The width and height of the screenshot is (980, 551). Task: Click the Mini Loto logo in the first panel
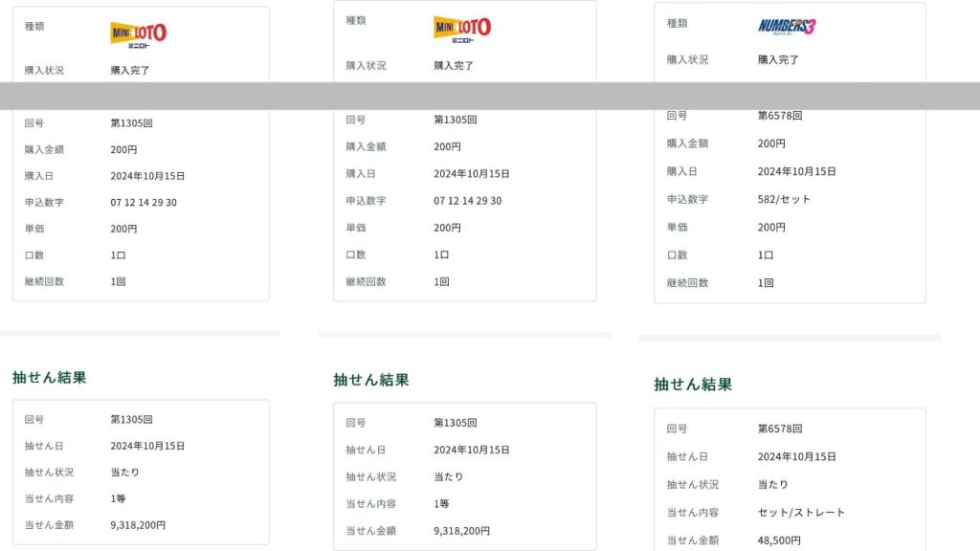coord(138,33)
